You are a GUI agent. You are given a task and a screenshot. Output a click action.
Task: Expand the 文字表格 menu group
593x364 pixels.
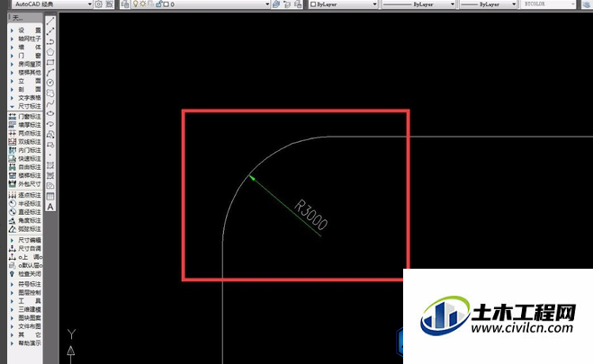coord(25,98)
